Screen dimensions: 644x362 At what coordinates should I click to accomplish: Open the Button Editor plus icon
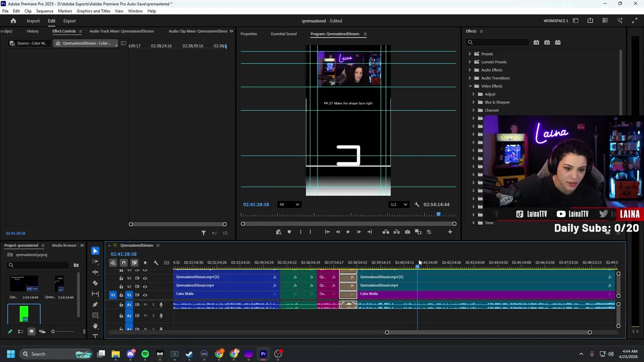[x=450, y=232]
